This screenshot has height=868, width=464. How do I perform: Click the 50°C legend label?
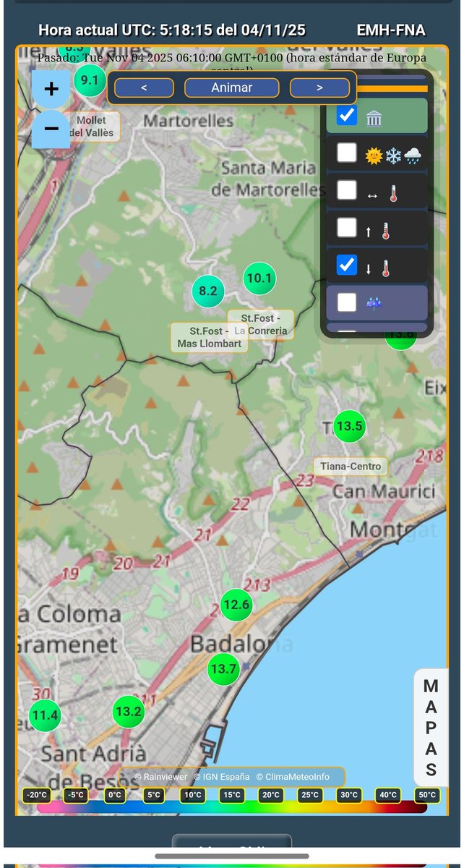(x=427, y=795)
